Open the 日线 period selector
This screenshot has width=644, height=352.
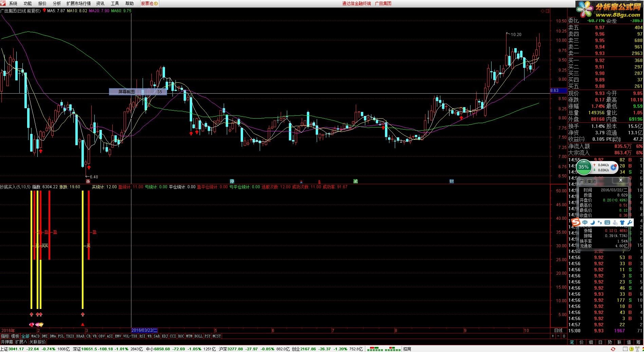[x=558, y=330]
